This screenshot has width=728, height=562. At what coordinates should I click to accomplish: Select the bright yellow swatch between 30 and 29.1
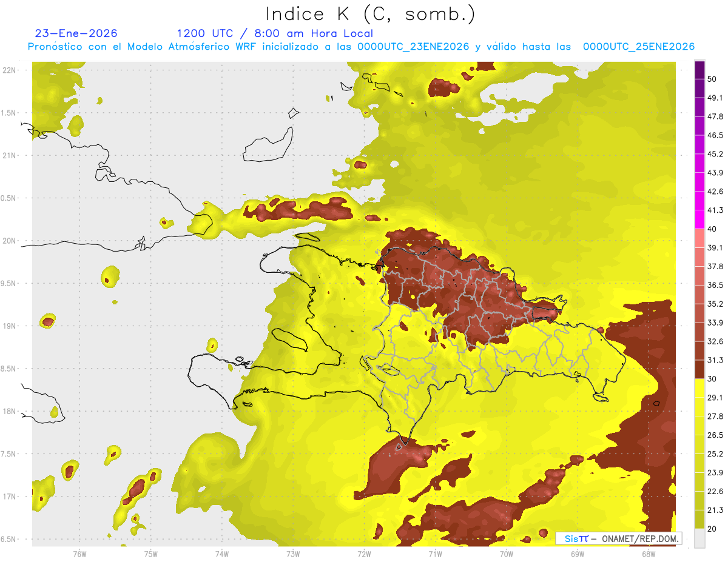[699, 388]
